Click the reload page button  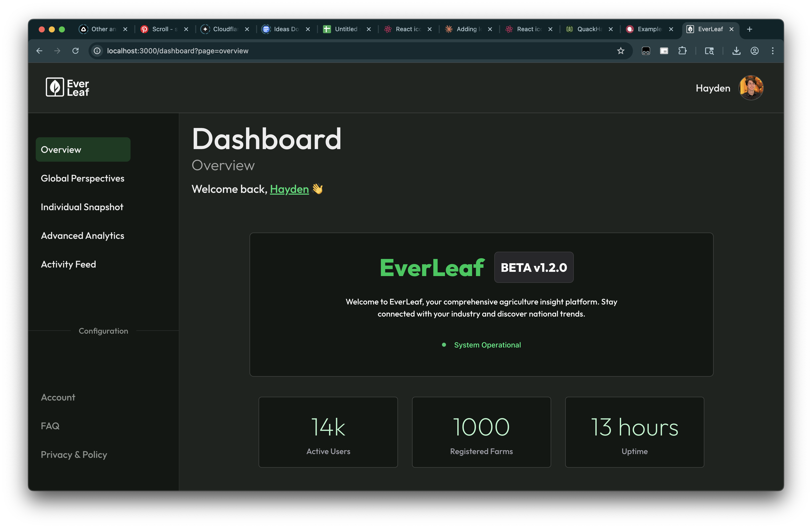(x=75, y=51)
